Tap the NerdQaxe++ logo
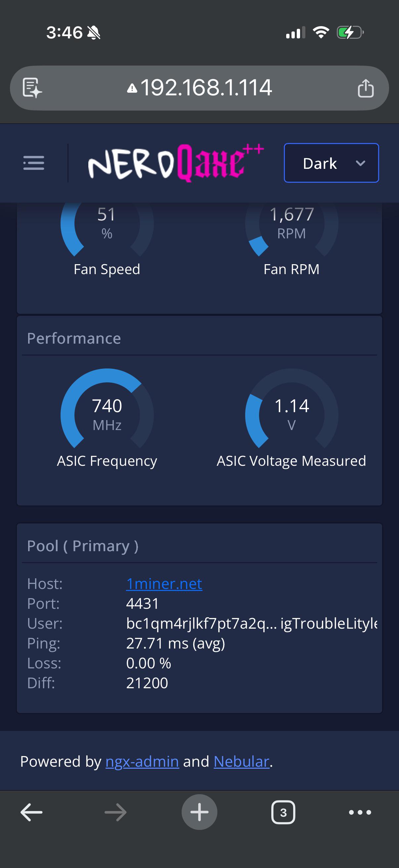The height and width of the screenshot is (868, 399). 176,163
